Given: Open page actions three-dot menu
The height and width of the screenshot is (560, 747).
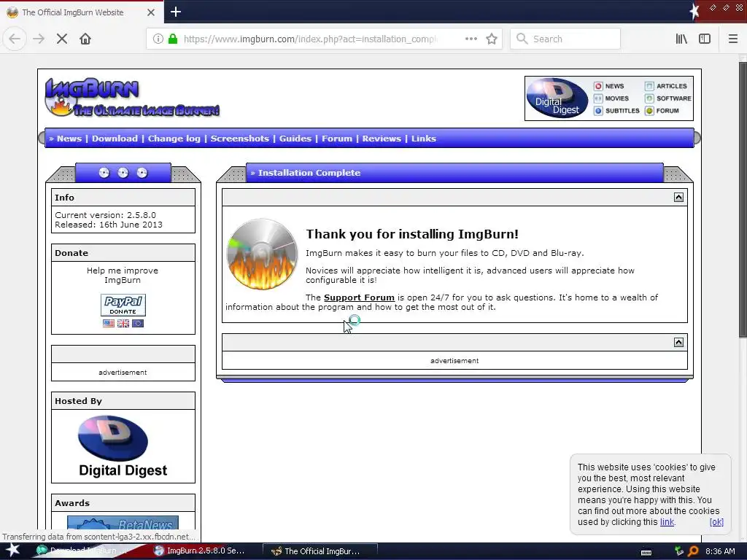Looking at the screenshot, I should coord(471,39).
